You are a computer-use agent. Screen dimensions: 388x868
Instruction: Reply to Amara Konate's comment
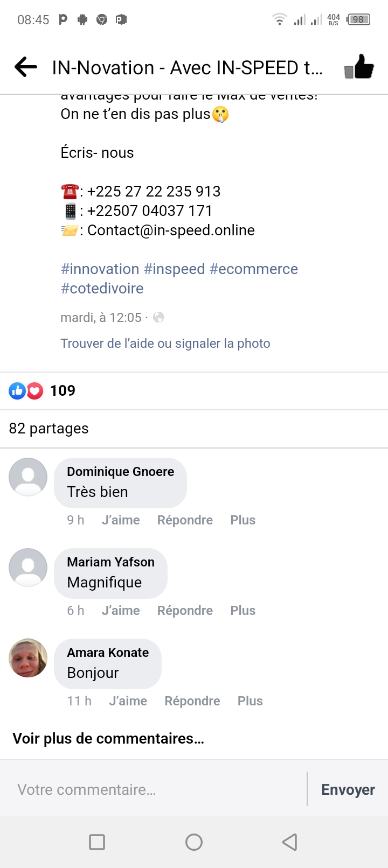tap(192, 701)
